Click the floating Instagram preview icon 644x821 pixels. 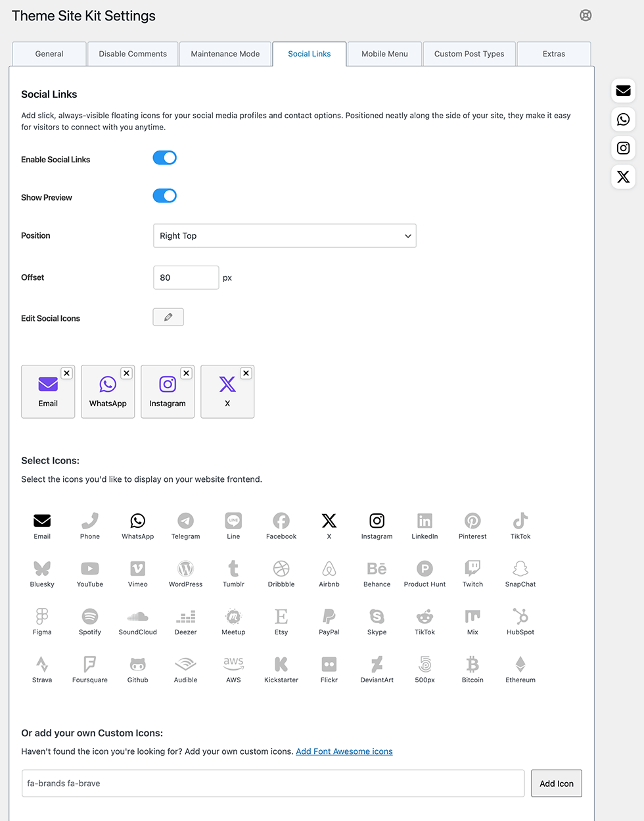tap(623, 149)
